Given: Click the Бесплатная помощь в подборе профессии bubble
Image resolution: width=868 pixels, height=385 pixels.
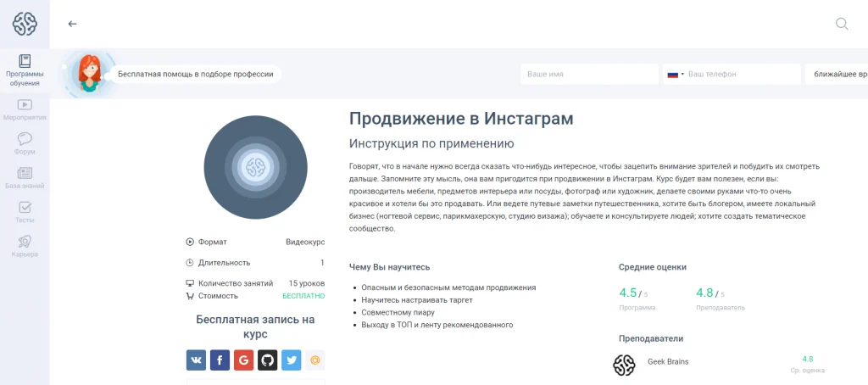Looking at the screenshot, I should coord(196,74).
